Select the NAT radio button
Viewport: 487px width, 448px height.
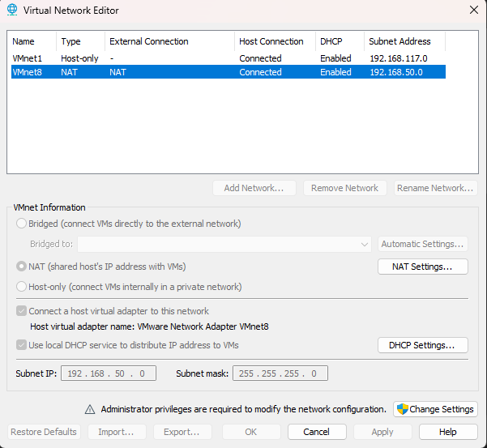pos(22,267)
